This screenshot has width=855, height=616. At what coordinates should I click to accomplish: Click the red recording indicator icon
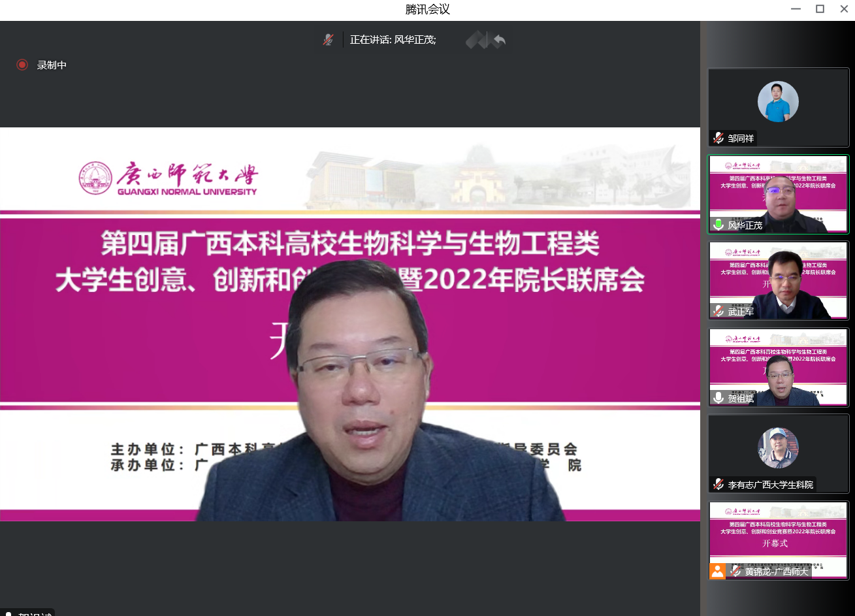pyautogui.click(x=22, y=65)
